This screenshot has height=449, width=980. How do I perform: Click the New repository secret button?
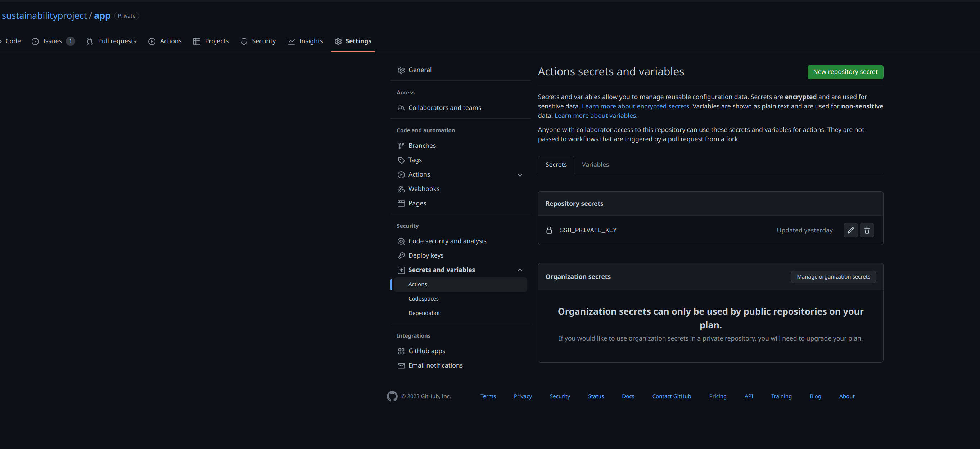pos(845,72)
